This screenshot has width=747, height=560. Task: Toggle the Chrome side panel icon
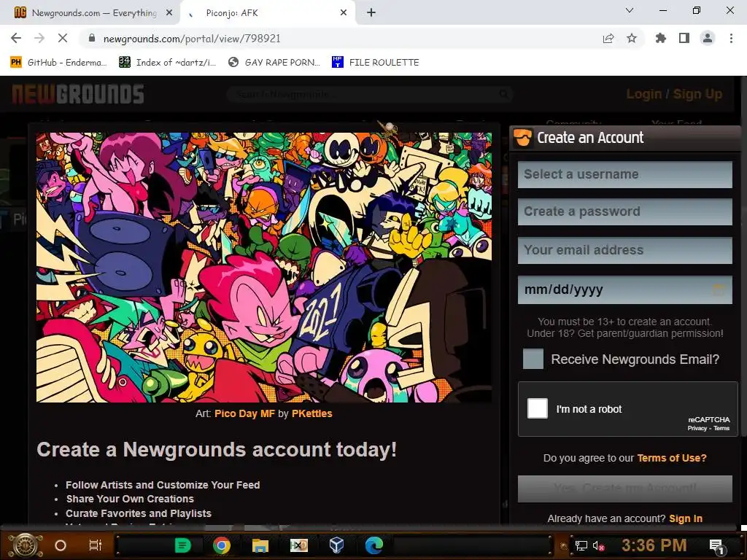coord(684,38)
